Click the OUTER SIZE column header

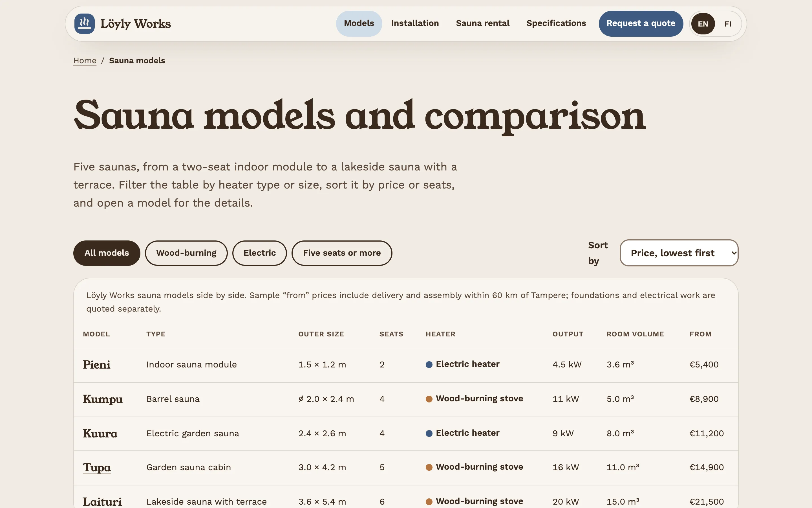pos(321,334)
